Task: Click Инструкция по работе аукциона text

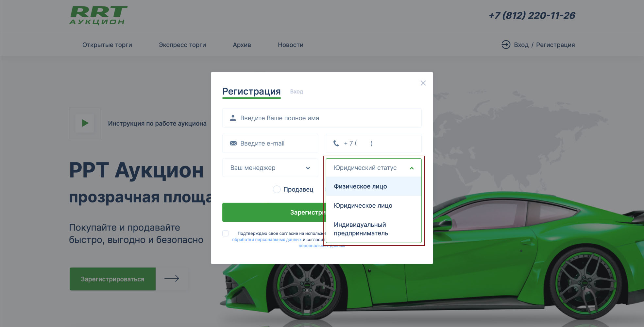Action: pos(157,123)
